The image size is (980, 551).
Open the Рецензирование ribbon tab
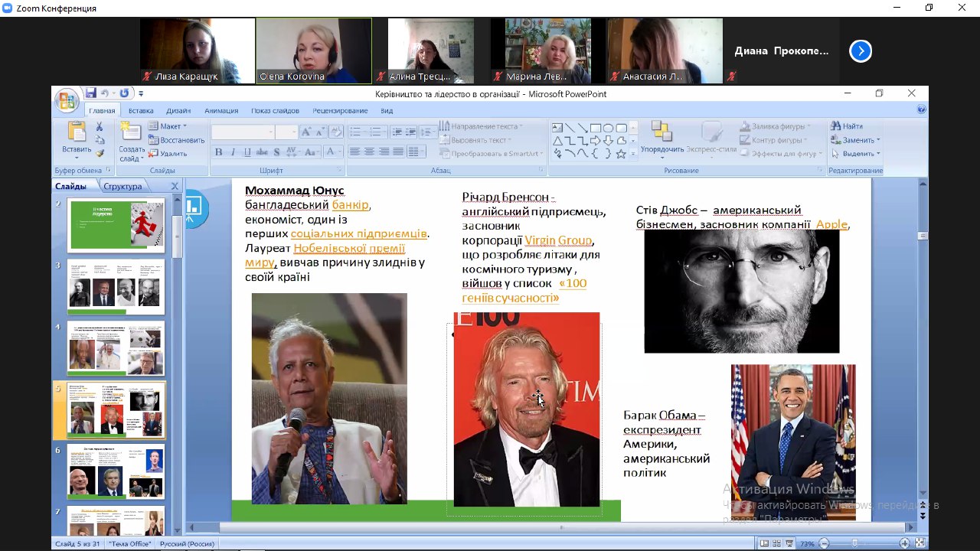pyautogui.click(x=340, y=110)
